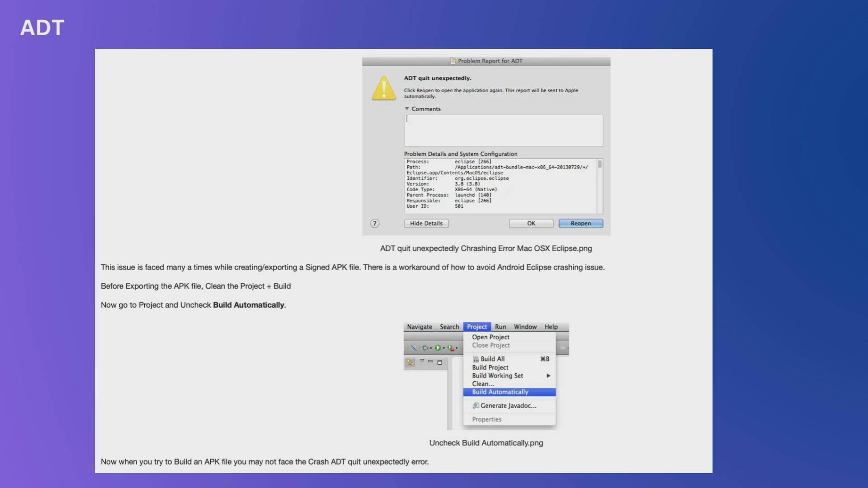Expand the Build Working Set submenu arrow
This screenshot has width=868, height=488.
pos(548,376)
